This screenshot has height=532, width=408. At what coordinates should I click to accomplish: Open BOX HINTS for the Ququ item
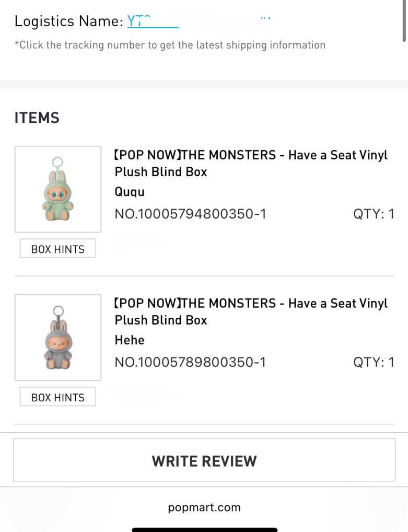(x=57, y=249)
